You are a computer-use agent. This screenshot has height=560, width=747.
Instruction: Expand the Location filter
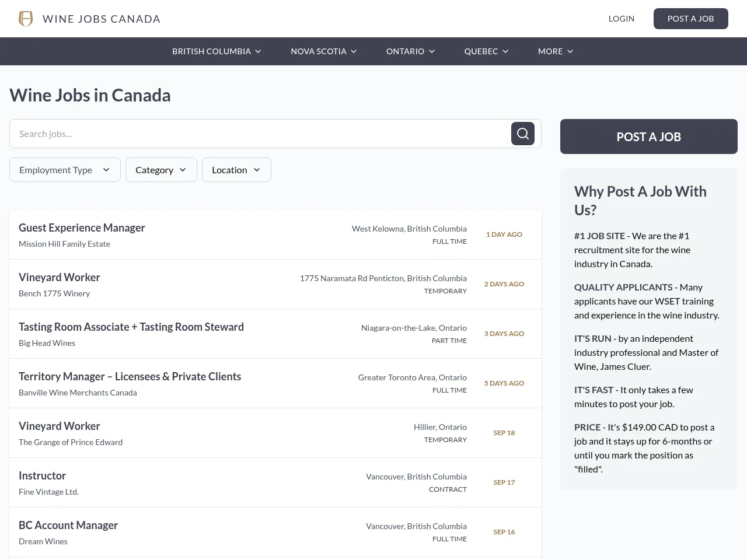pyautogui.click(x=236, y=170)
